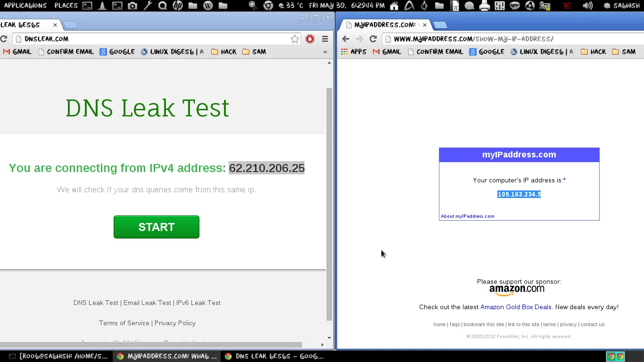The width and height of the screenshot is (644, 362).
Task: Open Hack bookmark folder in myIPaddress window
Action: click(593, 51)
